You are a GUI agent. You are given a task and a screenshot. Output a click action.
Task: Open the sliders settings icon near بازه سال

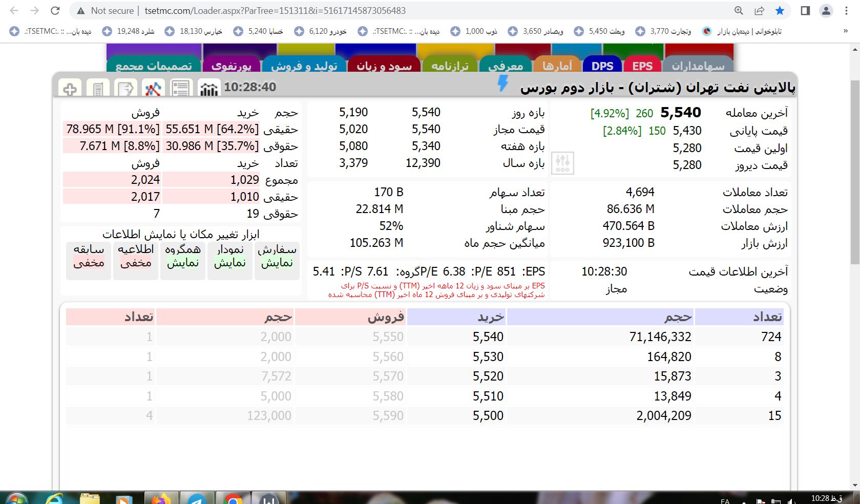point(562,163)
